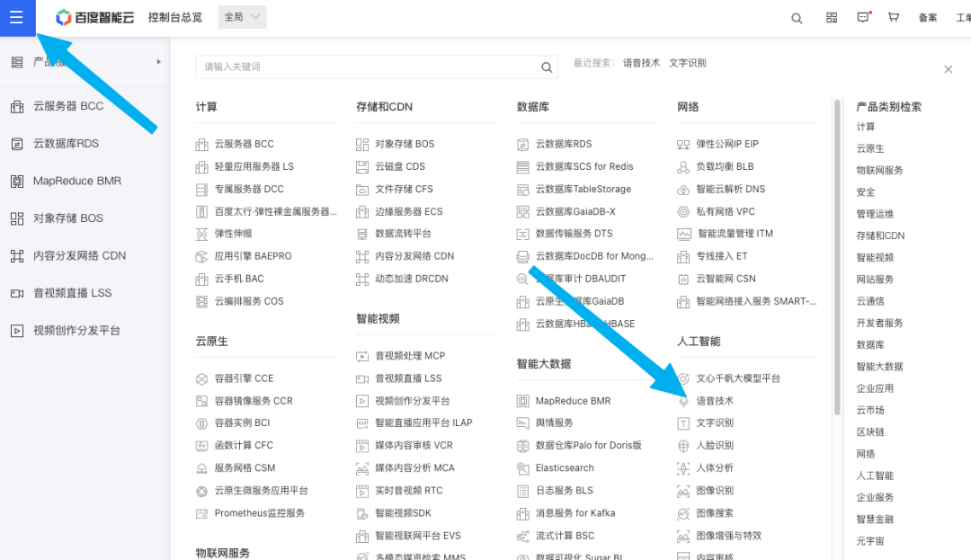Screen dimensions: 971x560
Task: Open 控制台总览 in the top bar
Action: pyautogui.click(x=175, y=17)
